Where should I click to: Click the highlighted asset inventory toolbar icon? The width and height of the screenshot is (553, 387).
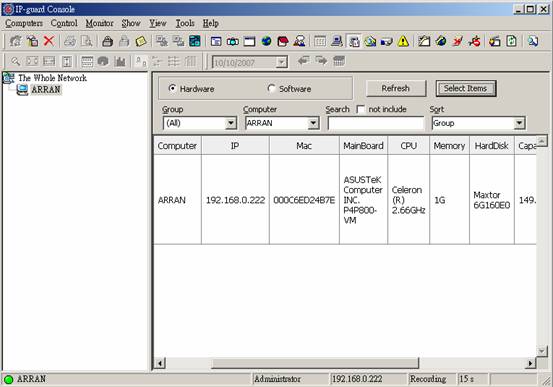(354, 41)
